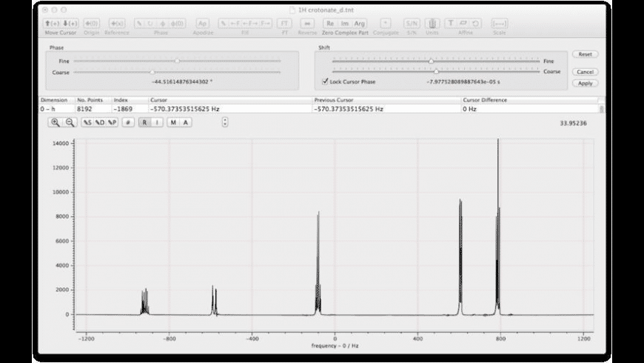Click the Apply button
This screenshot has width=644, height=363.
click(586, 84)
